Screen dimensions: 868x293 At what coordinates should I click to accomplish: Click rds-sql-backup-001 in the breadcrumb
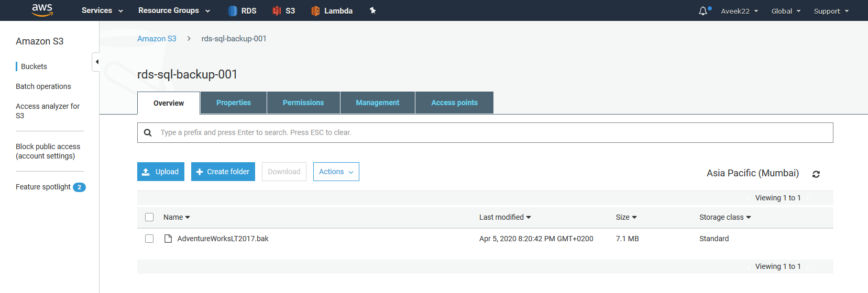pos(234,39)
